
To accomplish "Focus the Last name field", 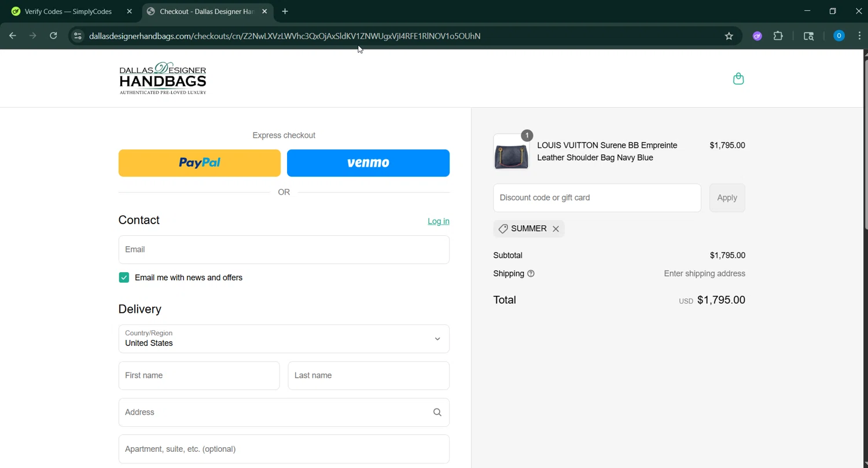I will [369, 375].
